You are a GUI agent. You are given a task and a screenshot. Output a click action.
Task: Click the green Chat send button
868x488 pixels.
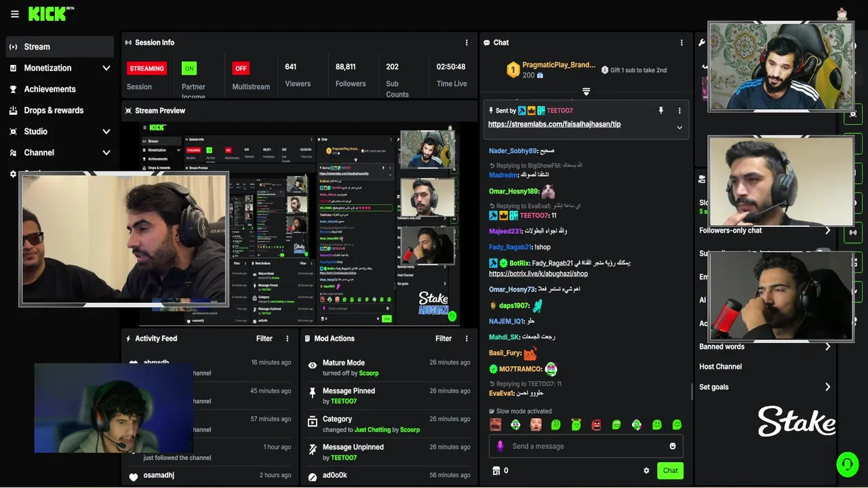pos(670,470)
